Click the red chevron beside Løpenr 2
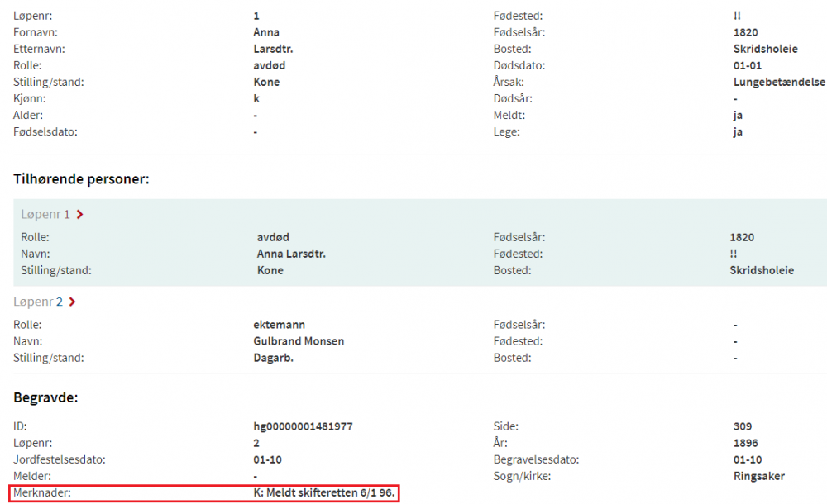The image size is (827, 504). pyautogui.click(x=73, y=302)
